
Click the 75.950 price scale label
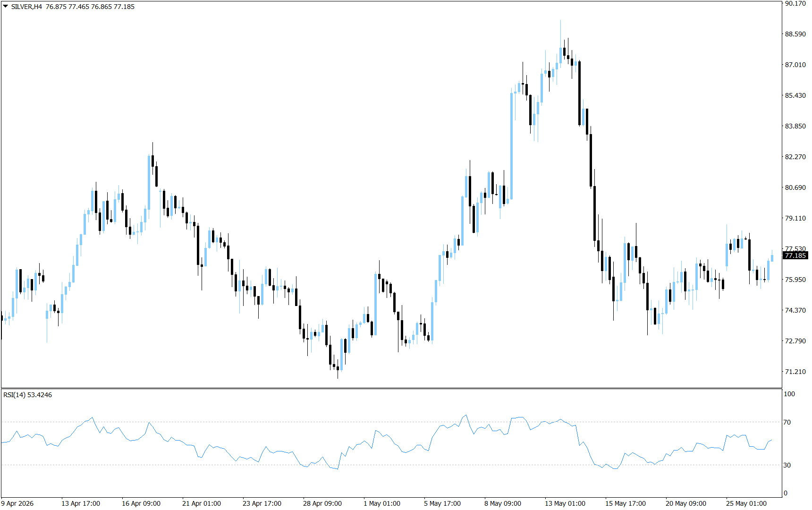tap(795, 280)
